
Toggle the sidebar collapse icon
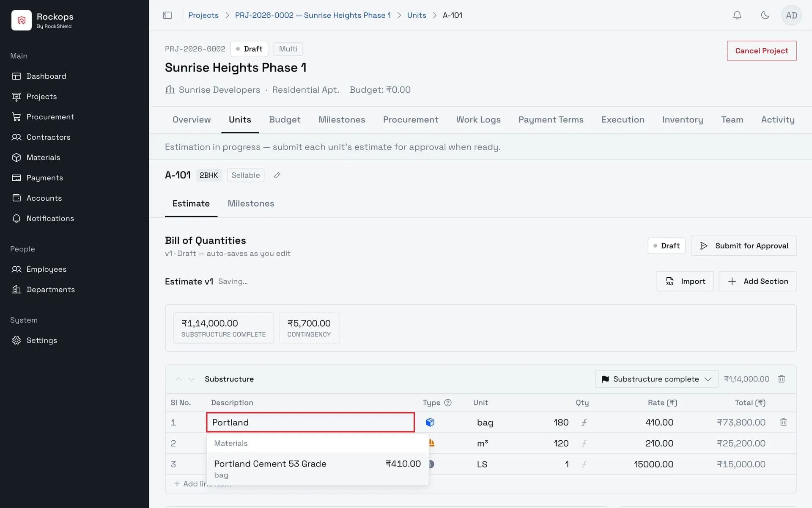pyautogui.click(x=167, y=15)
